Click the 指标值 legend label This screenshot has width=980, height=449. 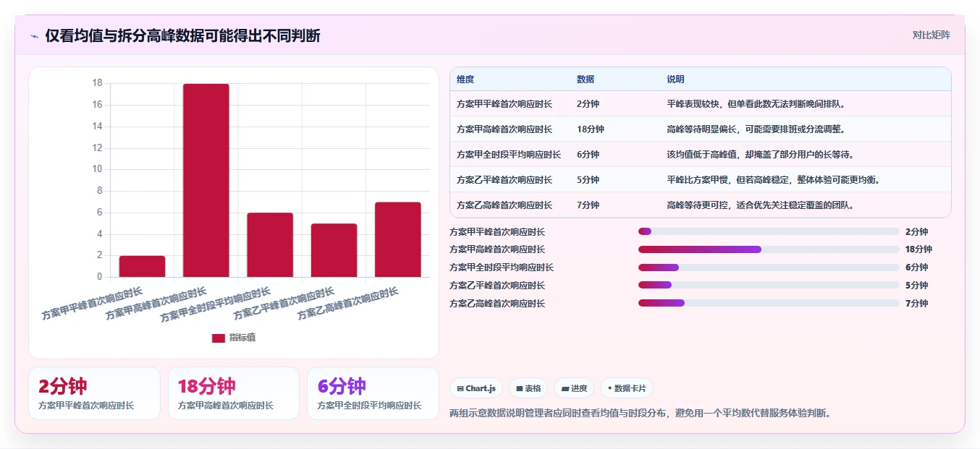coord(242,338)
